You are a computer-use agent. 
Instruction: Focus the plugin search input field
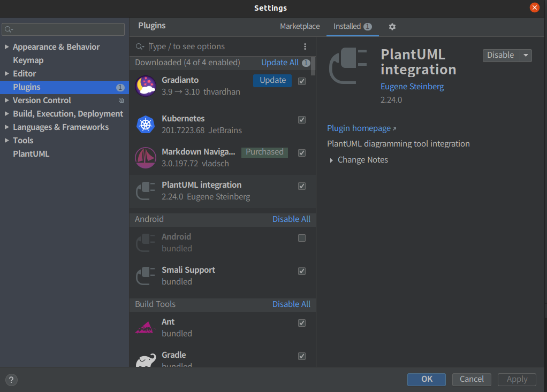(223, 47)
